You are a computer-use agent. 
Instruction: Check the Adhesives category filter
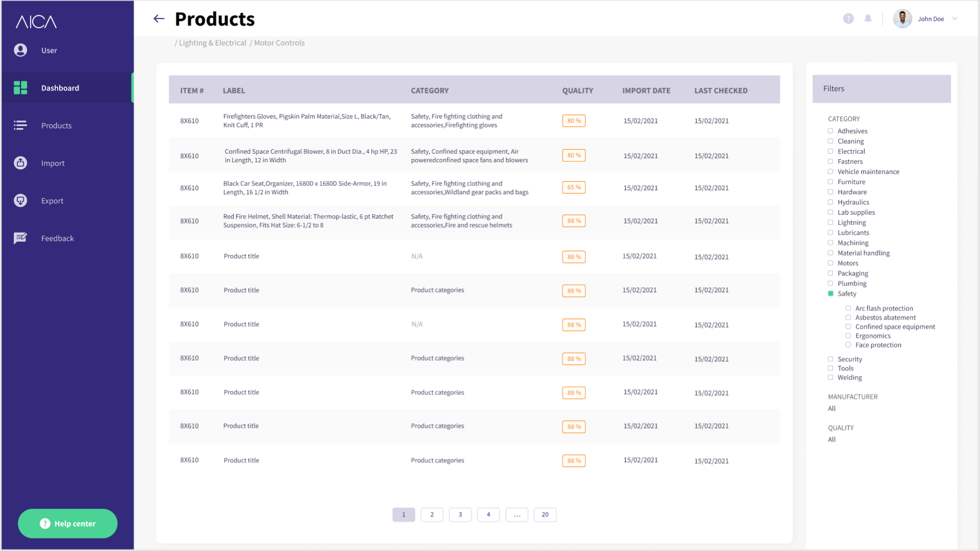[x=830, y=131]
